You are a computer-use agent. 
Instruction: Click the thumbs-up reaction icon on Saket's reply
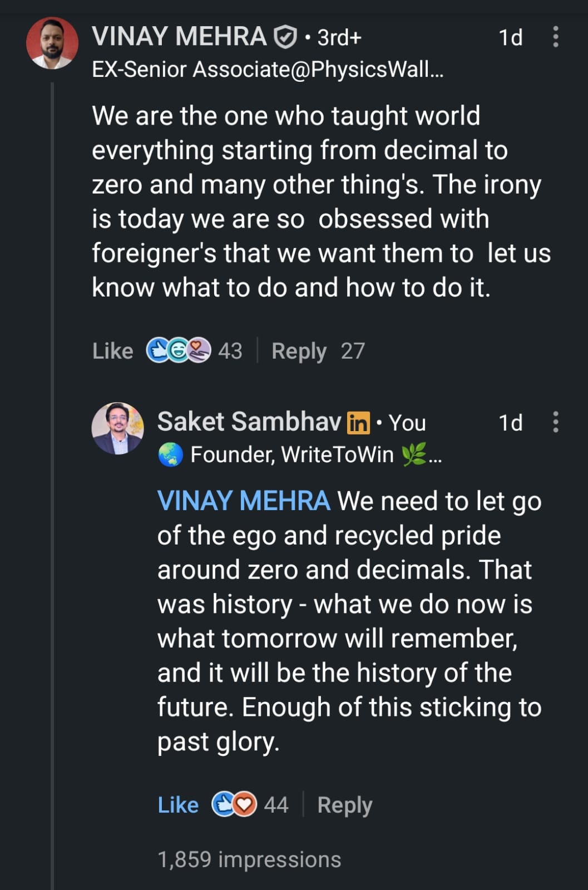pyautogui.click(x=223, y=804)
